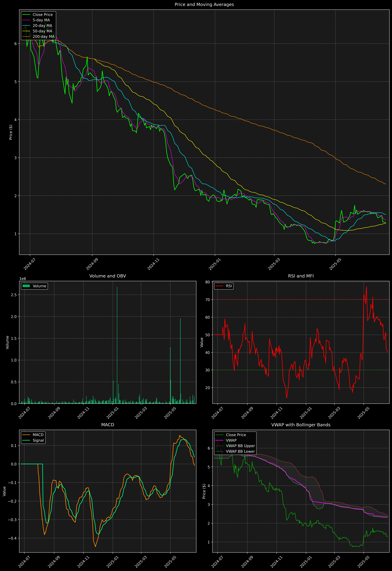Click the 'MACD' panel title
The width and height of the screenshot is (392, 571).
point(108,425)
